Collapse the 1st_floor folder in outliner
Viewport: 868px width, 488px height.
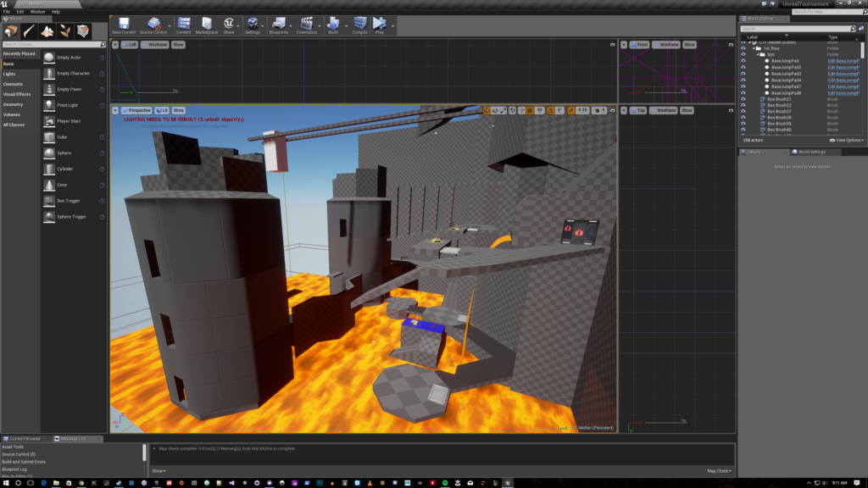754,48
